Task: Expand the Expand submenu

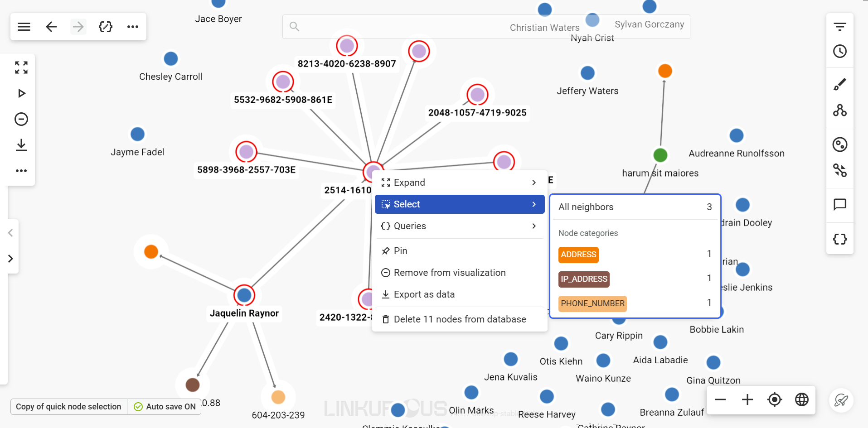Action: coord(459,183)
